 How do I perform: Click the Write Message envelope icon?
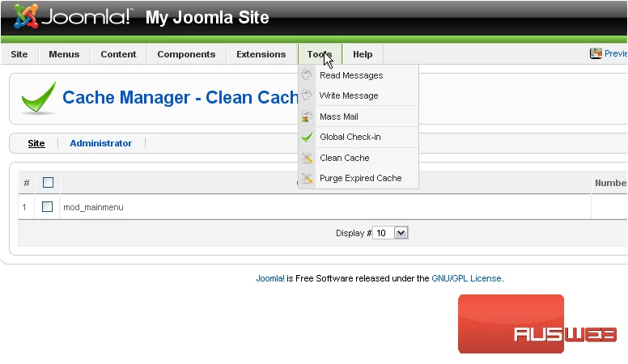tap(307, 95)
